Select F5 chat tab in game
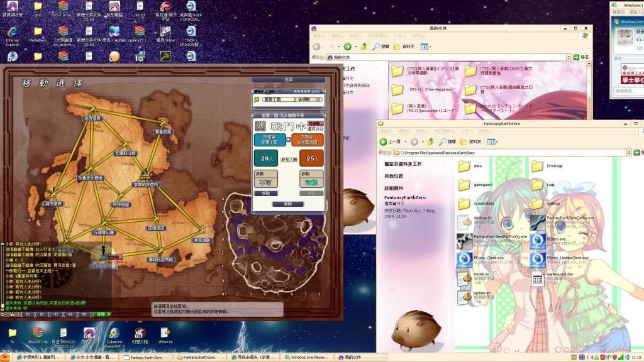 (x=84, y=314)
